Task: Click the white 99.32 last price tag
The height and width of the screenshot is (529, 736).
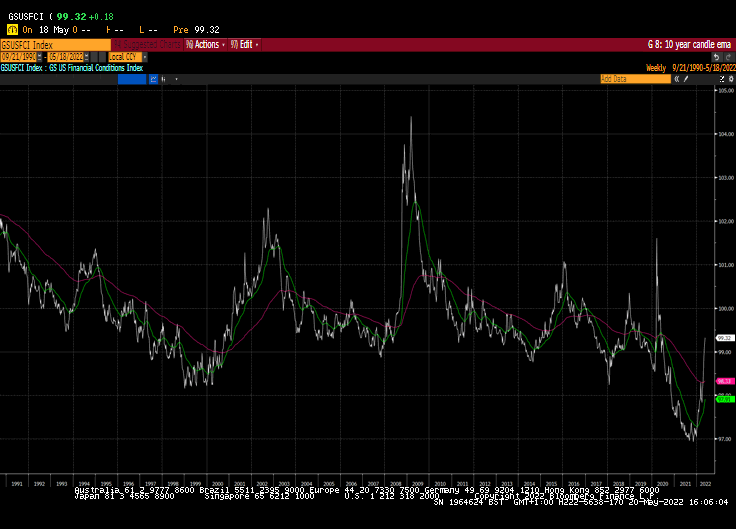Action: coord(726,338)
